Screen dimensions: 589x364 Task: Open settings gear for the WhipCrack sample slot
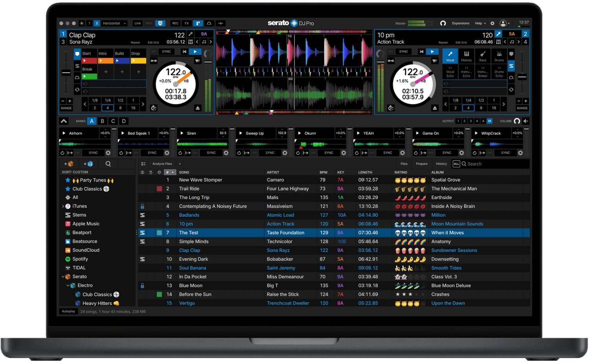coord(520,153)
